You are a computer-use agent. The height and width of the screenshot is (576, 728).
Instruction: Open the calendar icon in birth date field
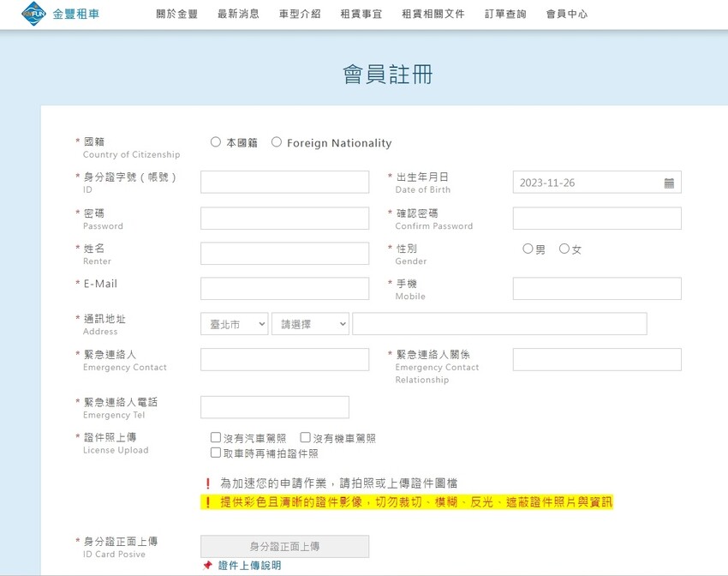click(669, 183)
